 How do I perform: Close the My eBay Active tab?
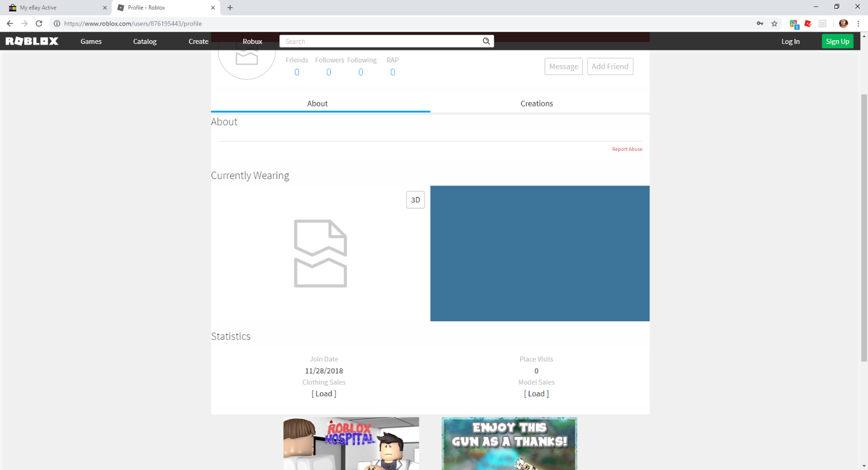(105, 8)
